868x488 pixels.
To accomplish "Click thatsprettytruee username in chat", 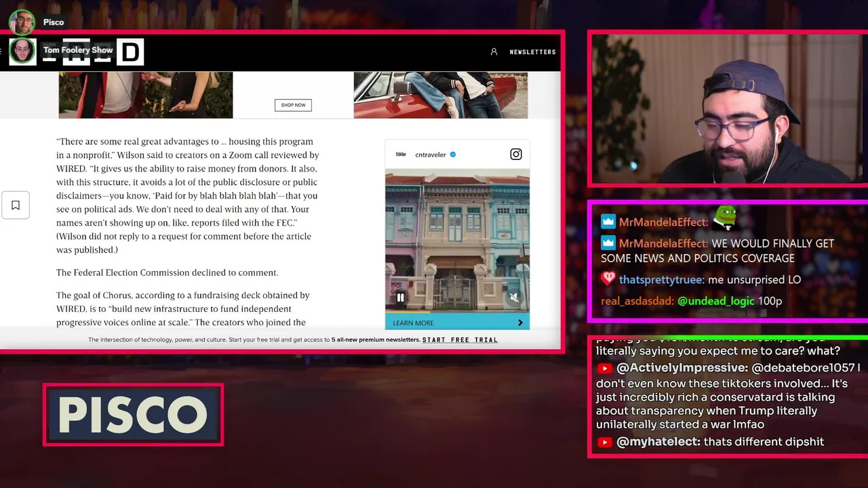I will (661, 279).
